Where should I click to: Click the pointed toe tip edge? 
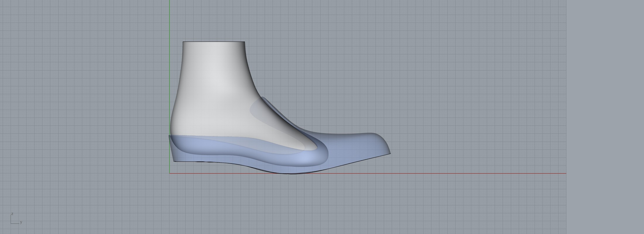point(390,153)
